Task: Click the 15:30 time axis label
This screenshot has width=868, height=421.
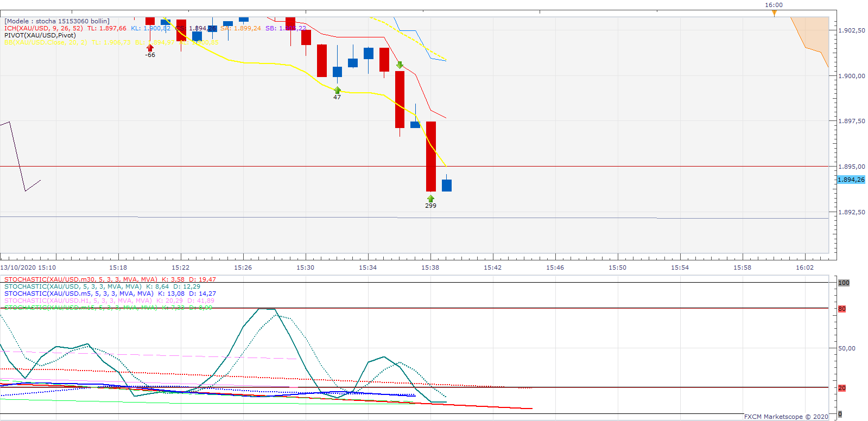Action: [x=306, y=267]
